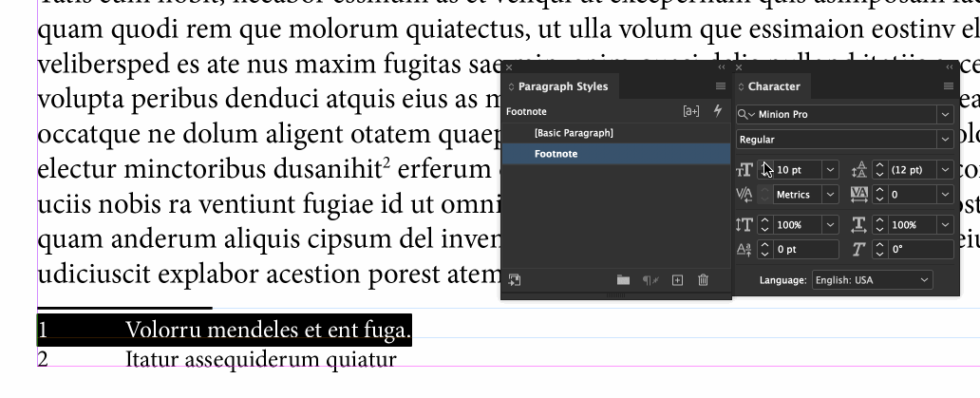
Task: Cycle Character panel view arrows
Action: click(742, 86)
